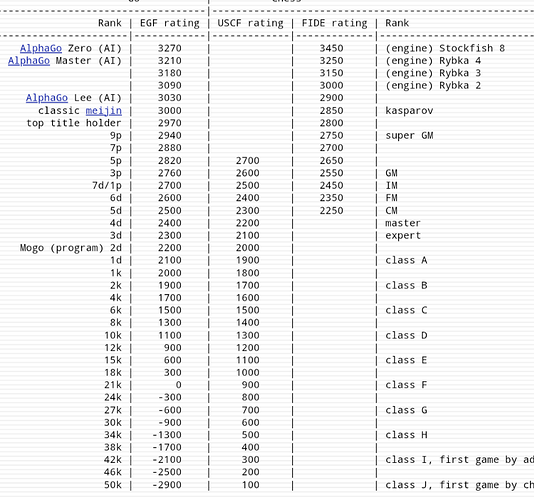This screenshot has width=534, height=500.
Task: Click the '(engine) Stockfish 8' text
Action: tap(445, 48)
